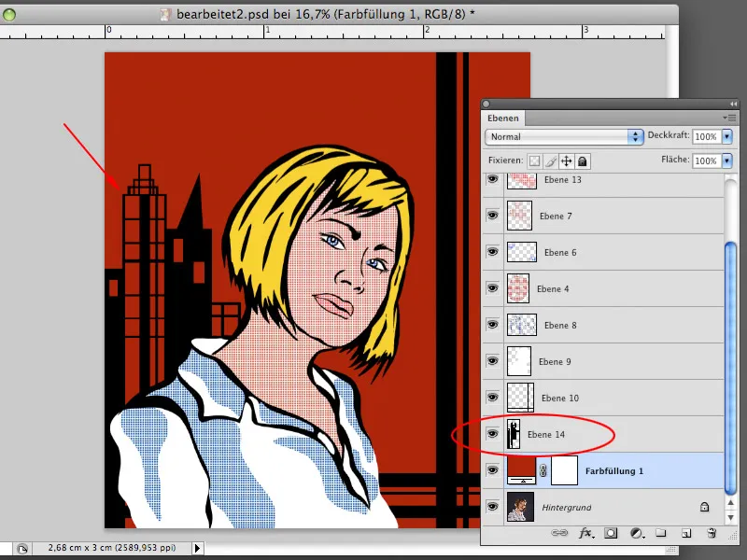The image size is (747, 560).
Task: Select the Ebene 10 layer thumbnail
Action: click(520, 398)
